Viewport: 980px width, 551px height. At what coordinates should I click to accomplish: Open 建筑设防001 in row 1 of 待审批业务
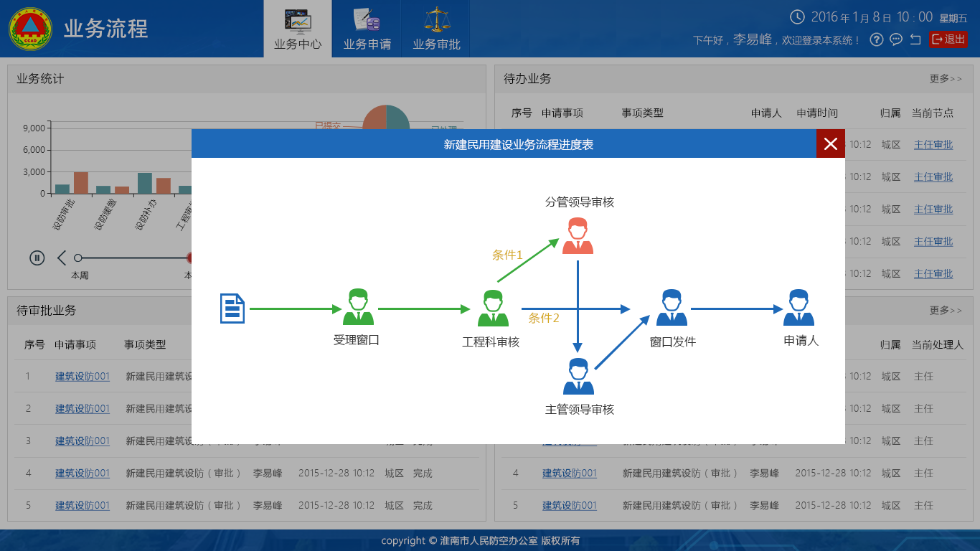point(83,376)
